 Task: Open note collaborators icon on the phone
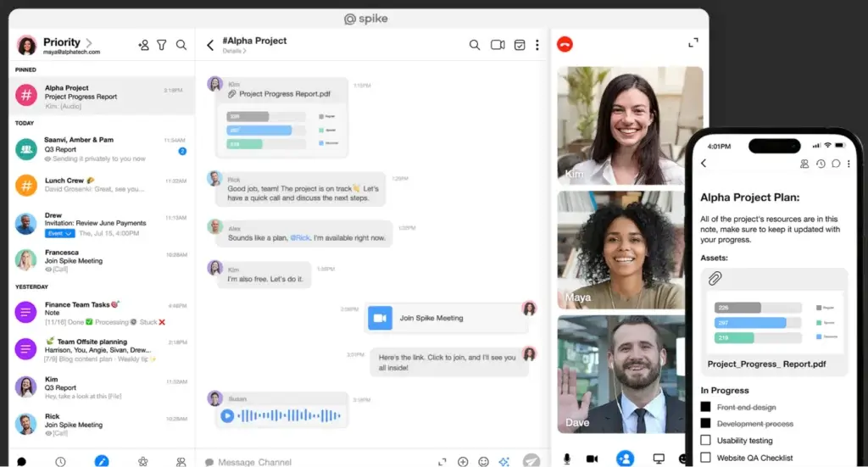(x=804, y=164)
